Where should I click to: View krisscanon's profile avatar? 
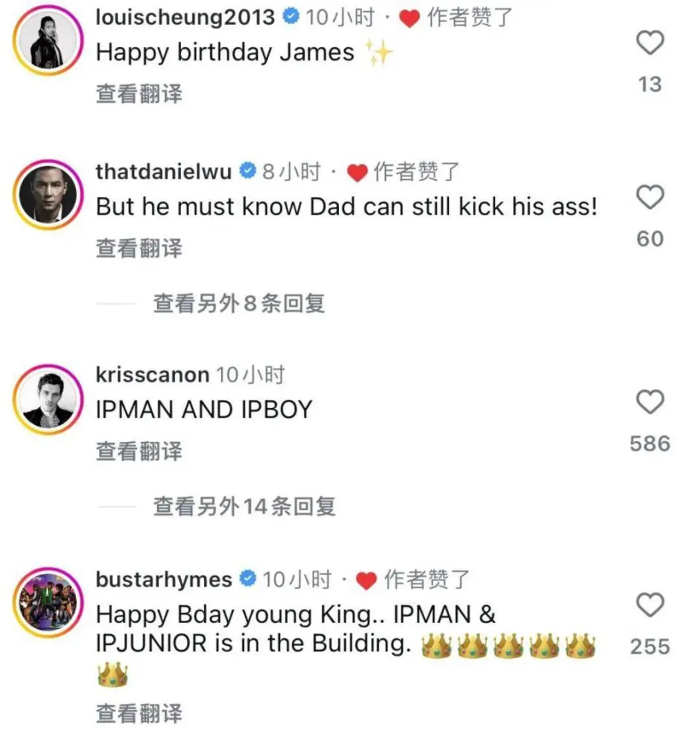click(48, 399)
